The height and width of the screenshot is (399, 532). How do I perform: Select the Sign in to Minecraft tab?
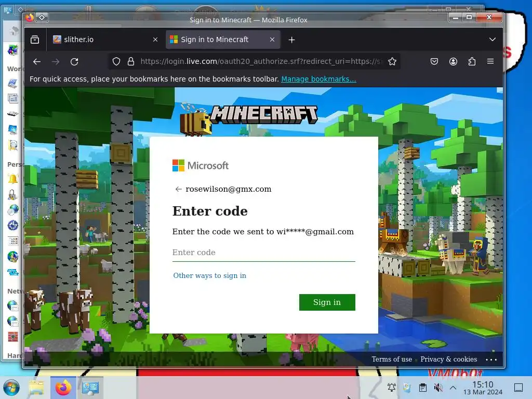[x=222, y=39]
